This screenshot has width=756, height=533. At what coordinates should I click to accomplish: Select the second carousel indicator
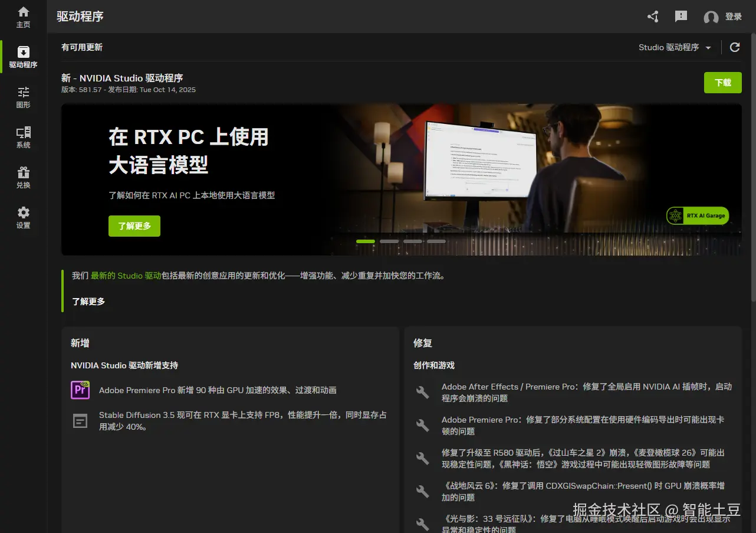[x=389, y=241]
